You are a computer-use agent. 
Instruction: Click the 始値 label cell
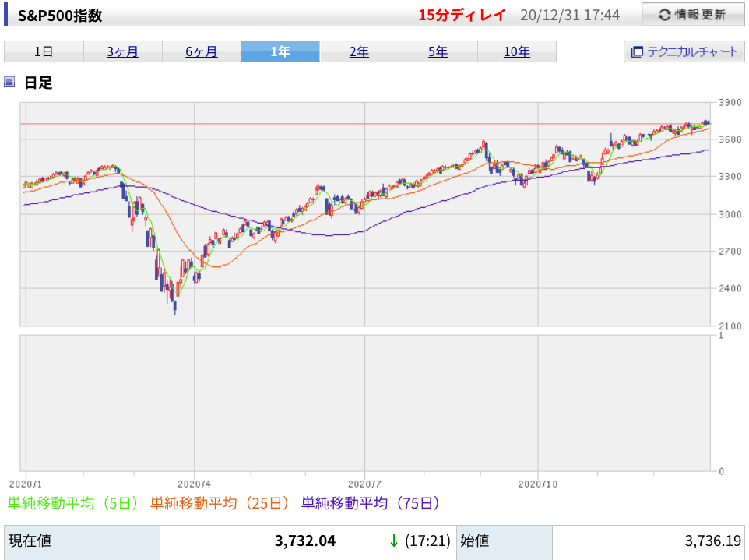(505, 541)
